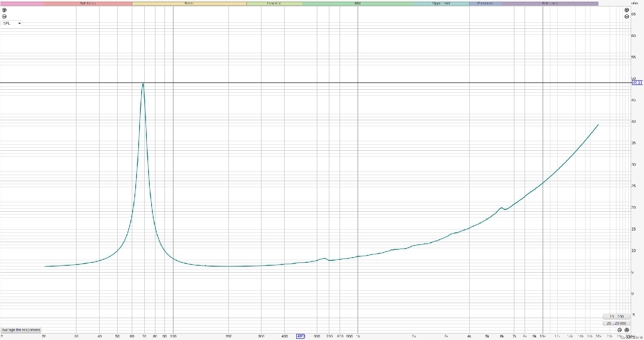The image size is (644, 340).
Task: Click the impedance peak near 70 Hz
Action: [143, 84]
